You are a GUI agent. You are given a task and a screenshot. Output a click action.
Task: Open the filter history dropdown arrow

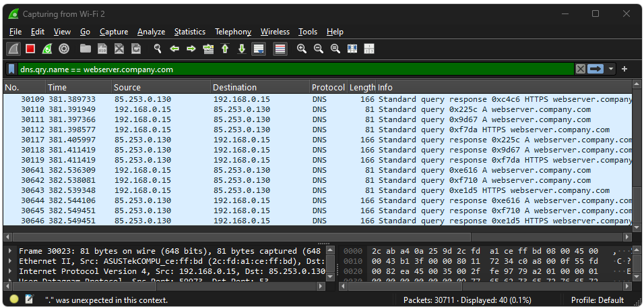[611, 69]
